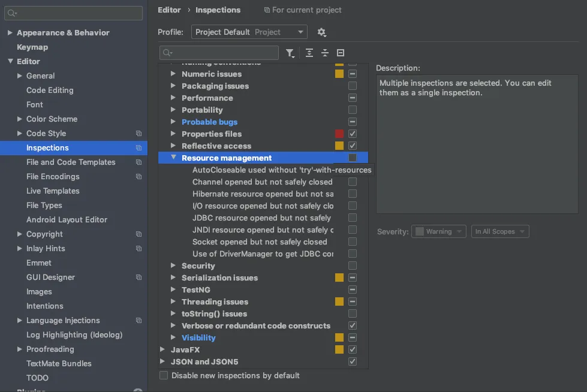The image size is (587, 392).
Task: Open the Keymap settings page
Action: pos(32,47)
